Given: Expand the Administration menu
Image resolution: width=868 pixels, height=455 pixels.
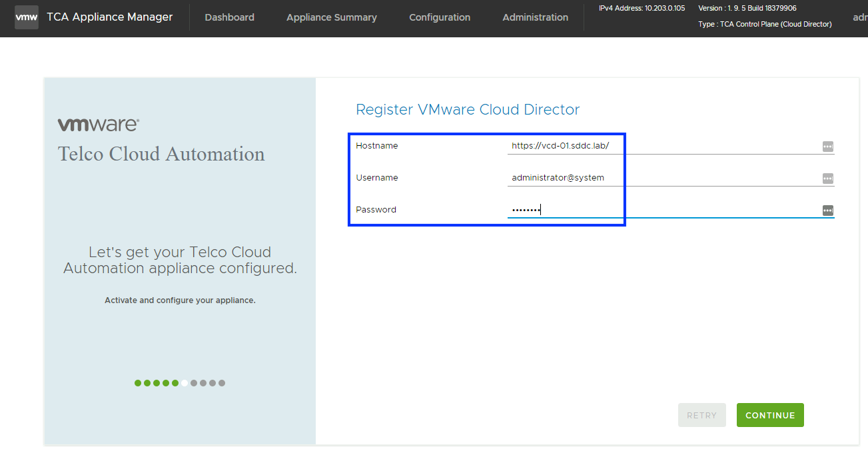Looking at the screenshot, I should (x=535, y=17).
